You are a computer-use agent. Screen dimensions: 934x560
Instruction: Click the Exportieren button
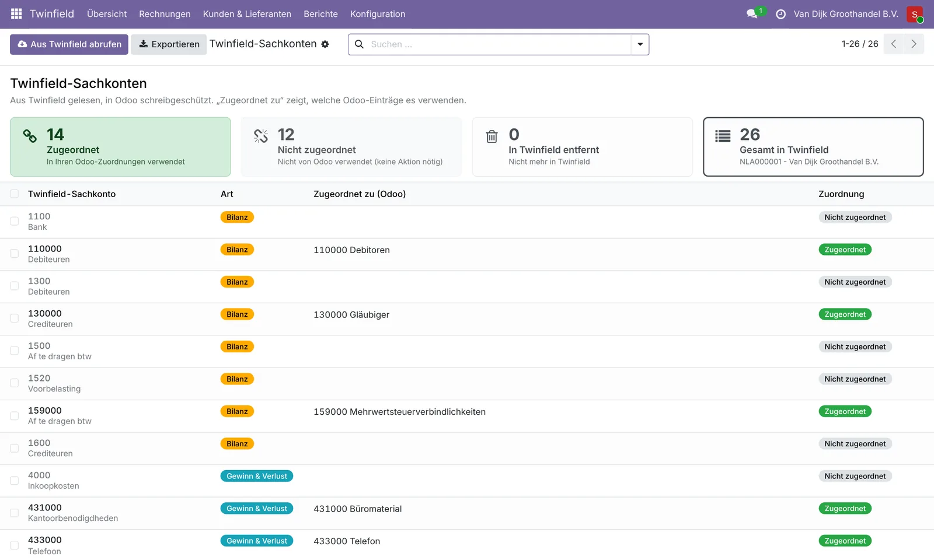[x=169, y=44]
